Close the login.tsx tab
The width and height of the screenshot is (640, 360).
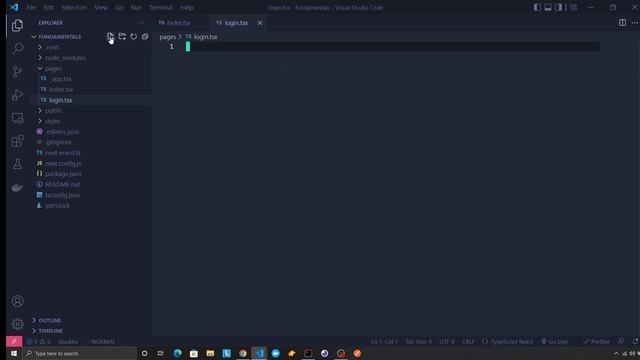pos(260,23)
